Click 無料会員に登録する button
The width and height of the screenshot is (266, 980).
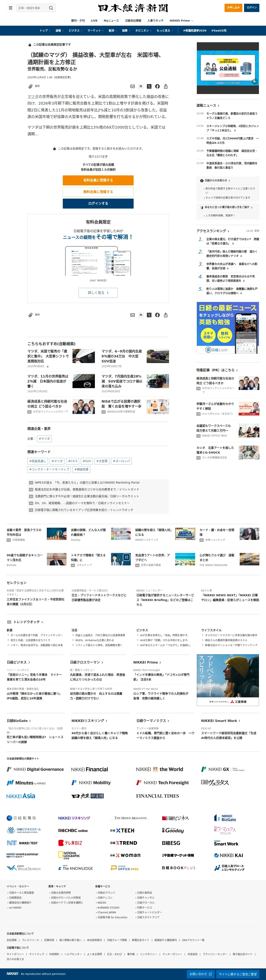(x=98, y=192)
